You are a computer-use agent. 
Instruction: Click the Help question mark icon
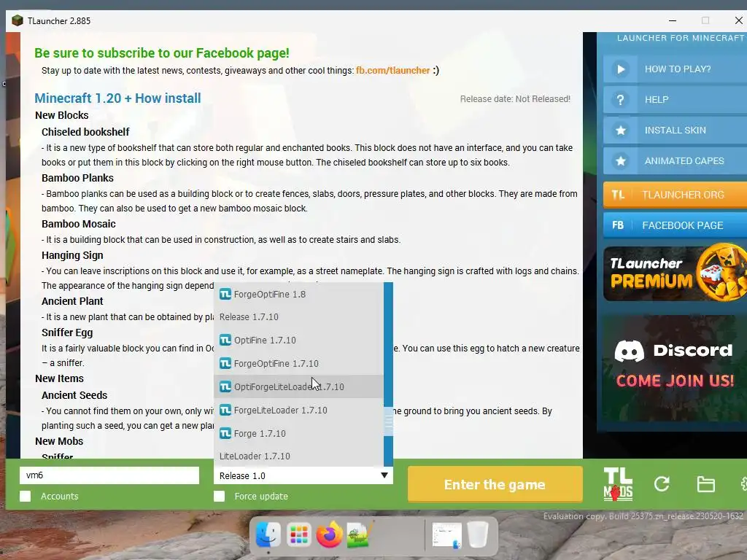point(620,99)
